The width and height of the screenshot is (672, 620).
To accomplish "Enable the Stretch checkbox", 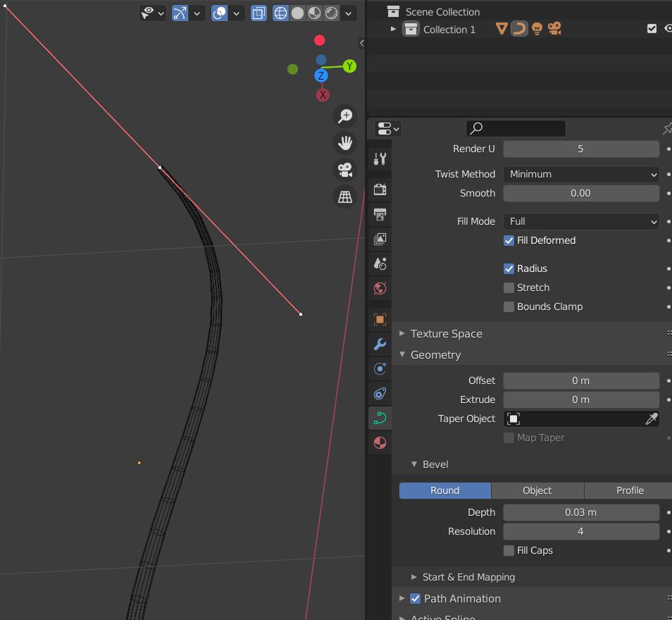I will [509, 287].
